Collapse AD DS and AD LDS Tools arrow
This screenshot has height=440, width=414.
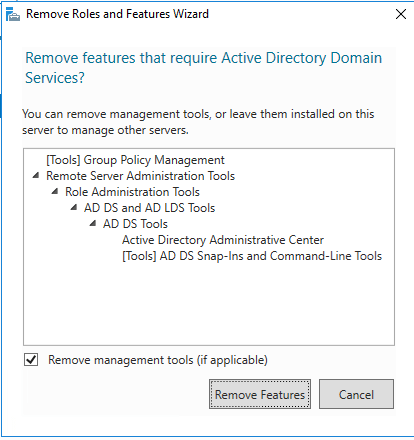[74, 207]
